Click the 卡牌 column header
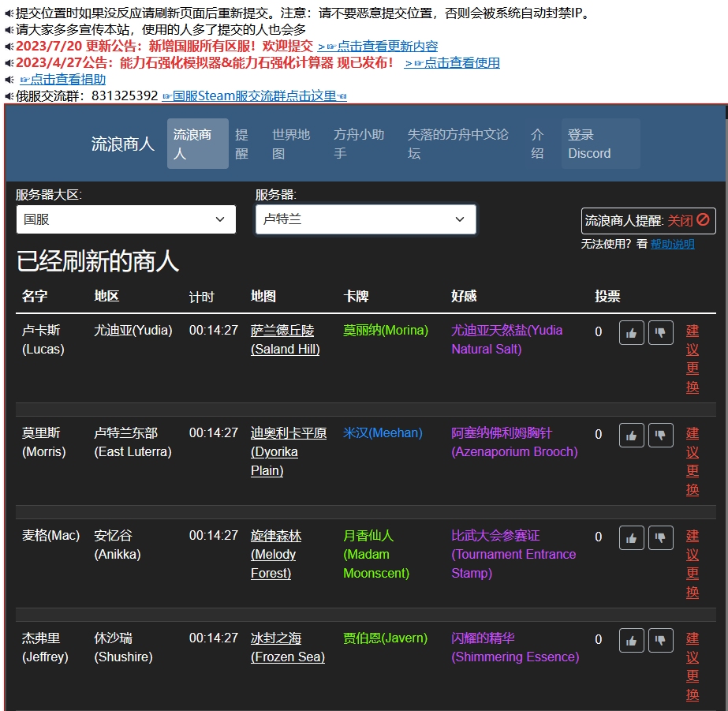Screen dimensions: 728x711 (x=356, y=296)
